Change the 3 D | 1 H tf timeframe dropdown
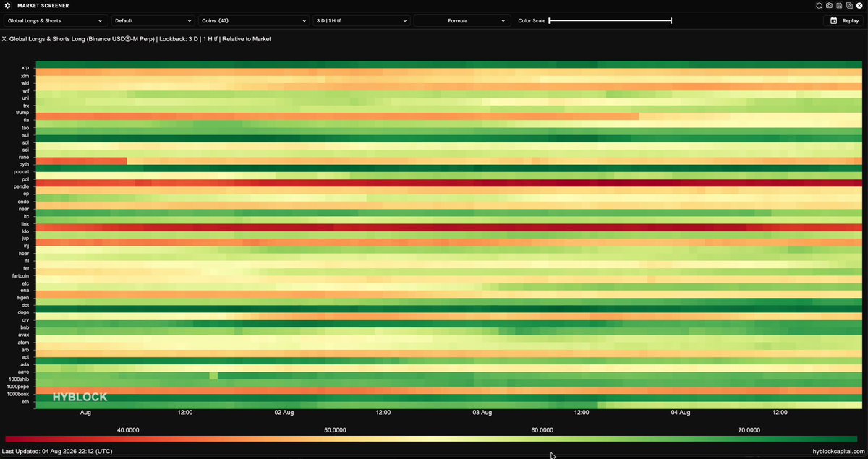Screen dimensions: 868x459 [x=361, y=21]
